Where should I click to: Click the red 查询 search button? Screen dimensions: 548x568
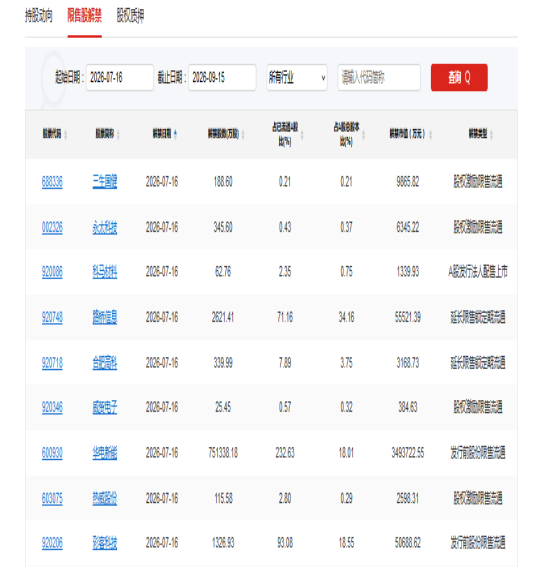coord(459,78)
